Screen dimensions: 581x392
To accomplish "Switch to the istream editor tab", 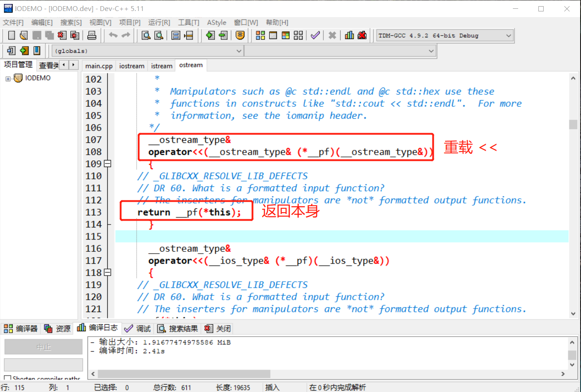I will [162, 66].
